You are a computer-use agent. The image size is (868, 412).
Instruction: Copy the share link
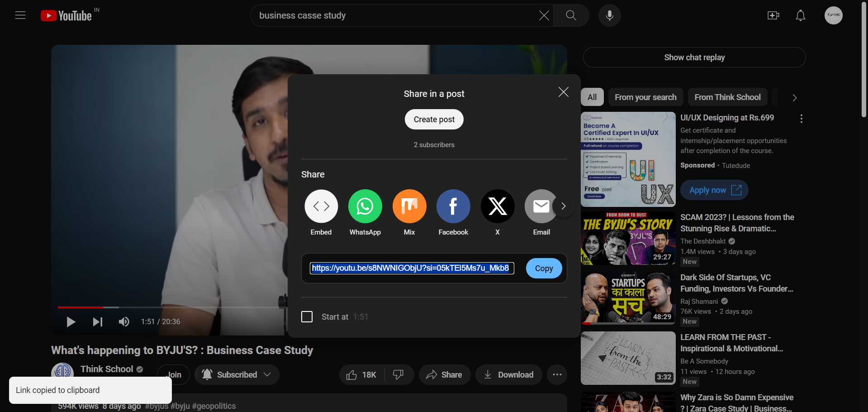point(544,268)
